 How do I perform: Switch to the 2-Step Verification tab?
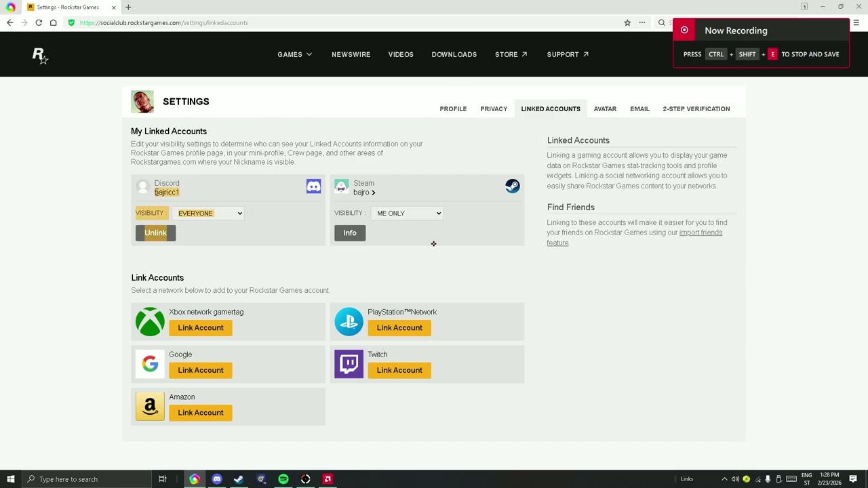(x=696, y=108)
